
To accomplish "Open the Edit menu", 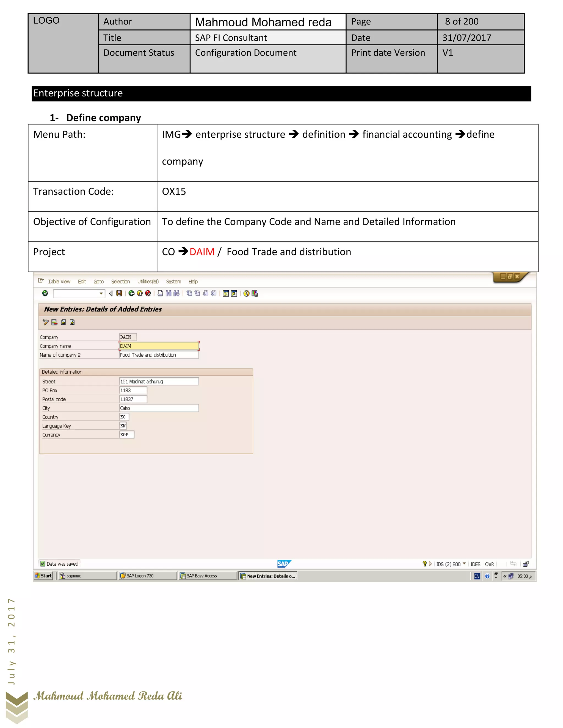I will tap(82, 282).
